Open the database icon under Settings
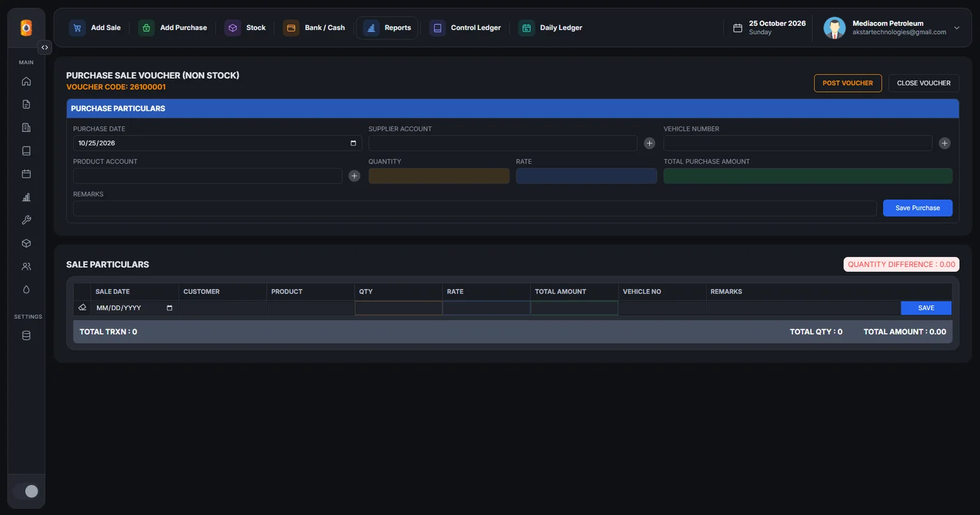The width and height of the screenshot is (980, 515). [26, 336]
